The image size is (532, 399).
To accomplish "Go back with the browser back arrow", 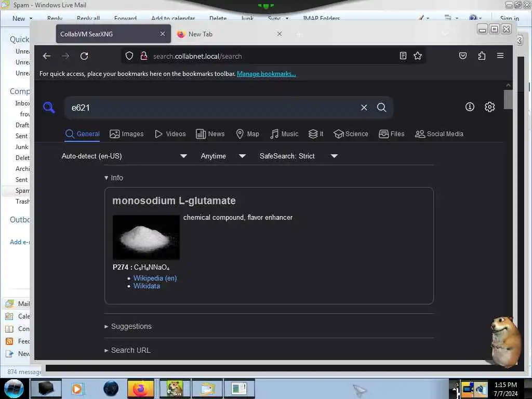I will [47, 56].
